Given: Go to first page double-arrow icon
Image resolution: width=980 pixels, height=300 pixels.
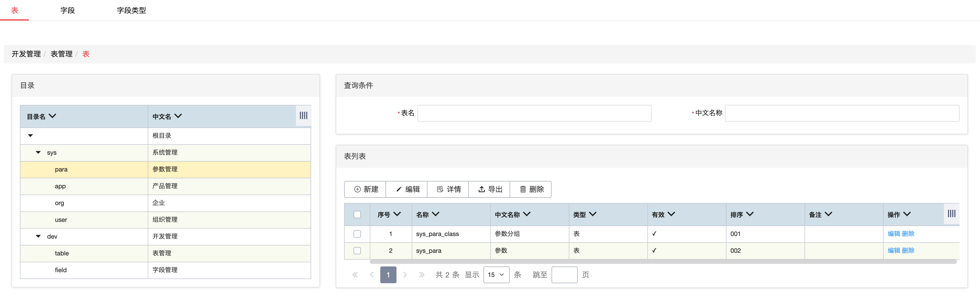Looking at the screenshot, I should coord(355,275).
